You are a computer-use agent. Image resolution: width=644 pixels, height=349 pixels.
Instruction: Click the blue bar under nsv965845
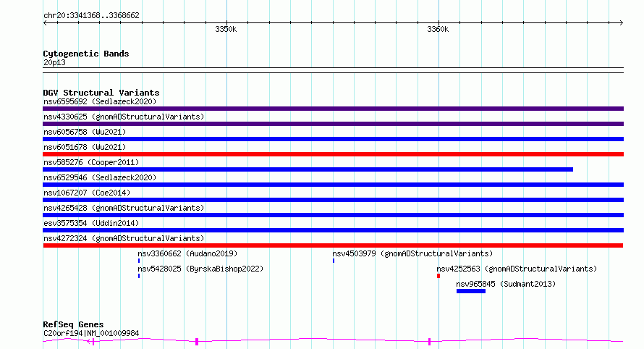pyautogui.click(x=470, y=291)
